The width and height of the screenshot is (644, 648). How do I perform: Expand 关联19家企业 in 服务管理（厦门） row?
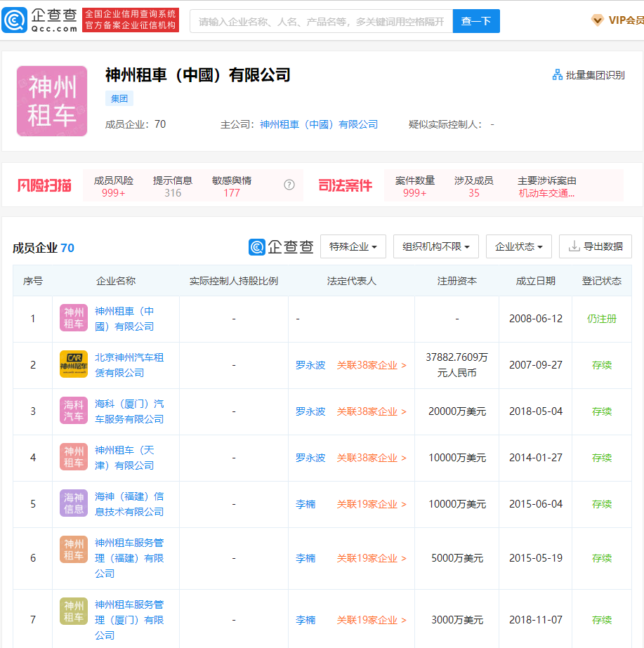tap(372, 620)
